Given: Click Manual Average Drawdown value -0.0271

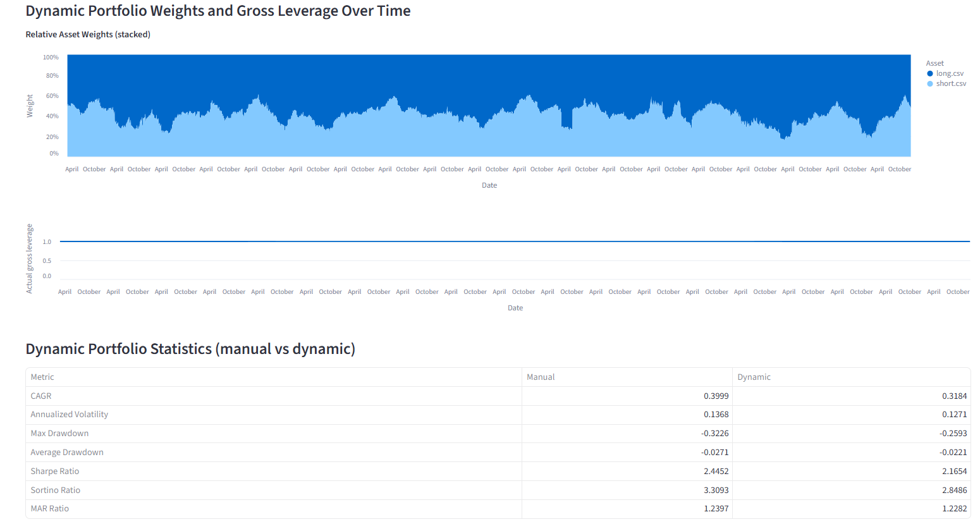Looking at the screenshot, I should 715,452.
